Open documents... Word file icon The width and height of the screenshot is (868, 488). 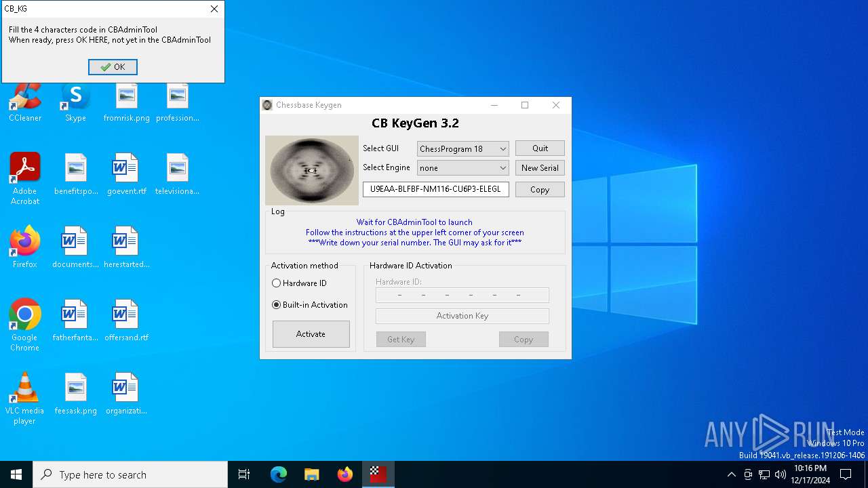click(76, 247)
